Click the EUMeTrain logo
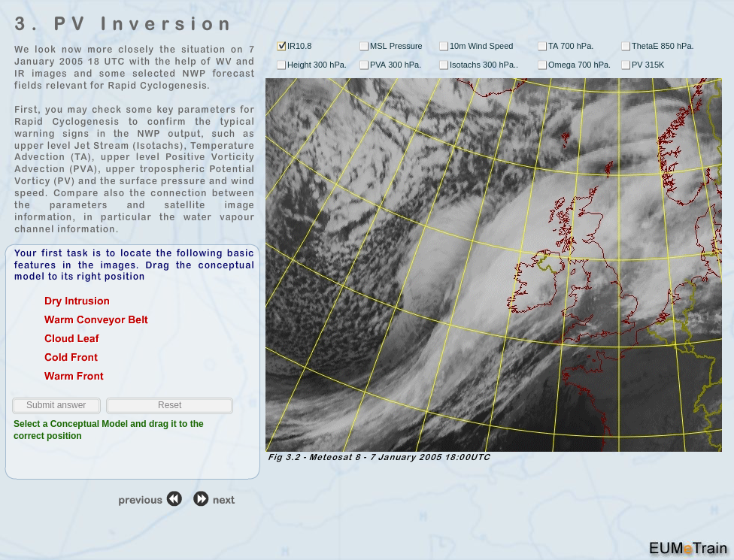 (687, 548)
